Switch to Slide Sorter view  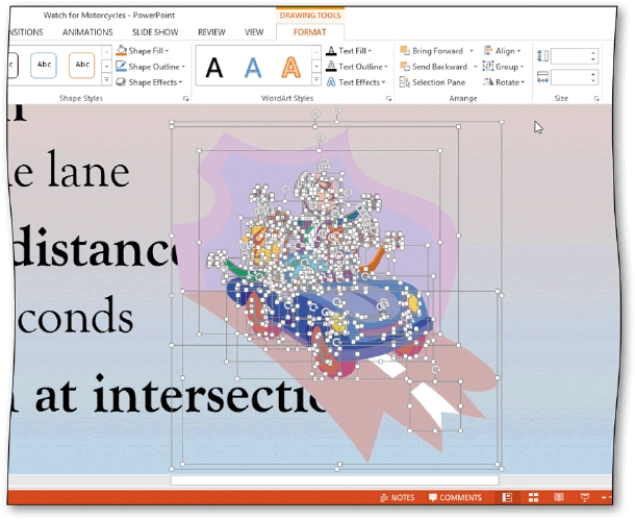tap(533, 497)
